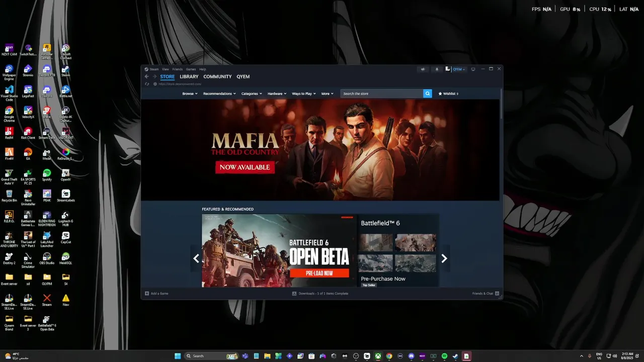644x362 pixels.
Task: Open the Steam menu
Action: coord(154,69)
